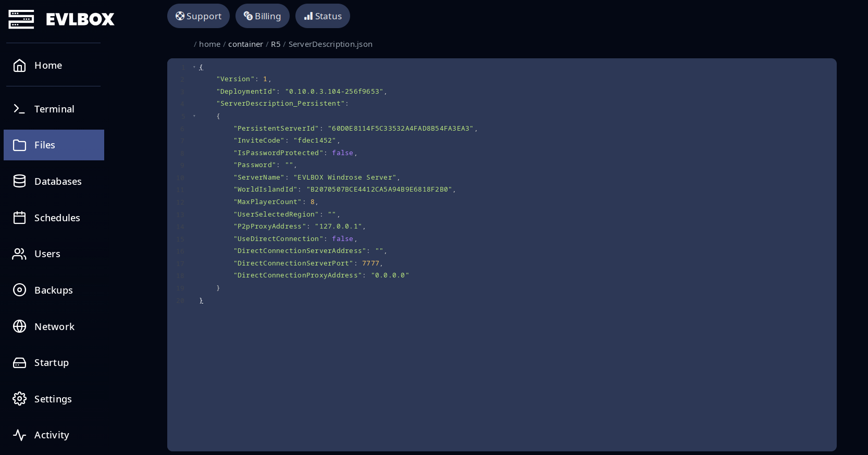The image size is (868, 455).
Task: Go to Home in the sidebar
Action: tap(54, 65)
